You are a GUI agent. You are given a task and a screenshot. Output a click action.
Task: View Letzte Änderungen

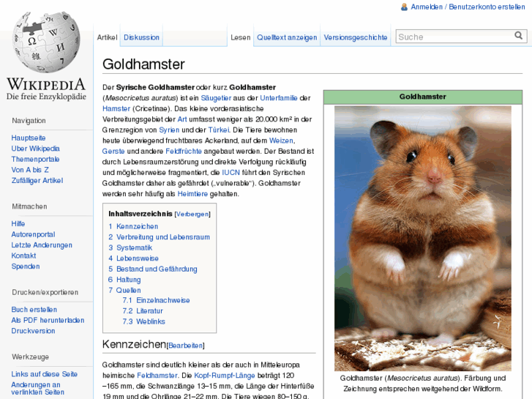coord(42,245)
